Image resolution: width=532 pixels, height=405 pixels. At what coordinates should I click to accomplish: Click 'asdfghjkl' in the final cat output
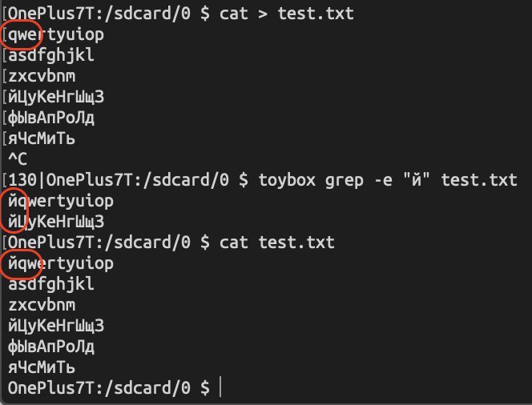(50, 283)
